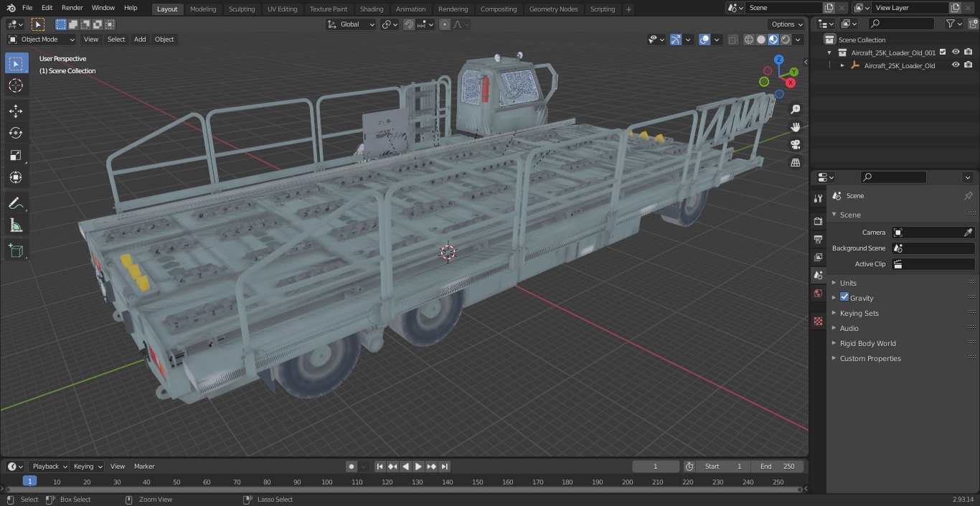Activate the Scale tool
The width and height of the screenshot is (980, 506).
tap(16, 155)
